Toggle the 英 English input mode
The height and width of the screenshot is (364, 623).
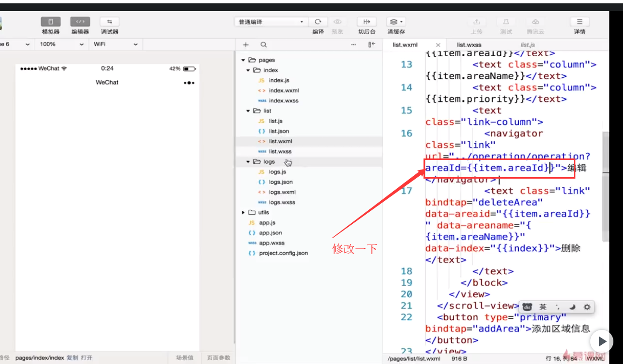(x=543, y=307)
